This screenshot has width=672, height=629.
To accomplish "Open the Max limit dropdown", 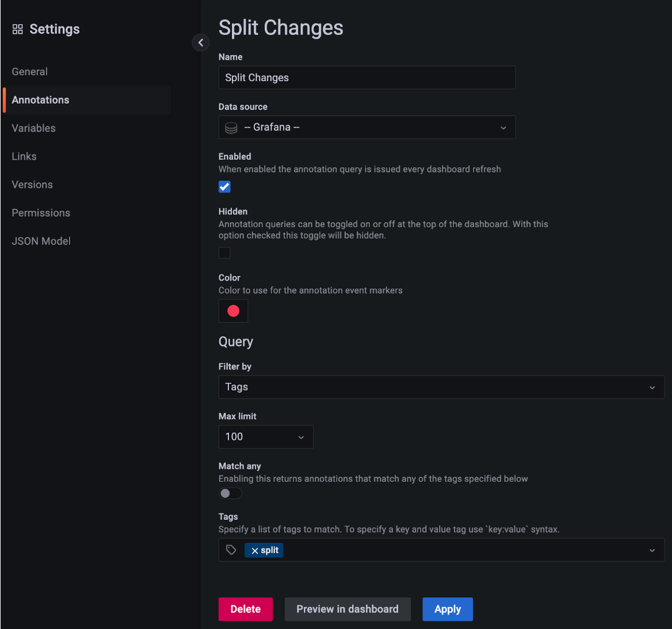I will (x=300, y=438).
